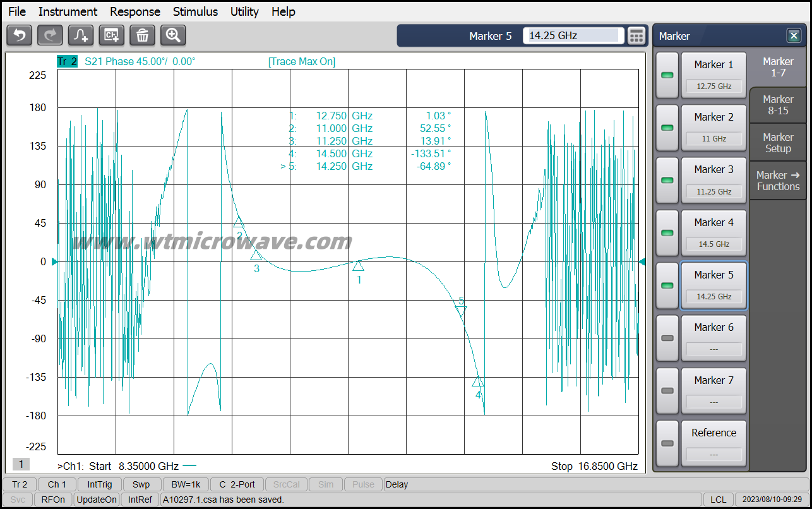Screen dimensions: 812x509
Task: Undo the last action
Action: pos(19,35)
